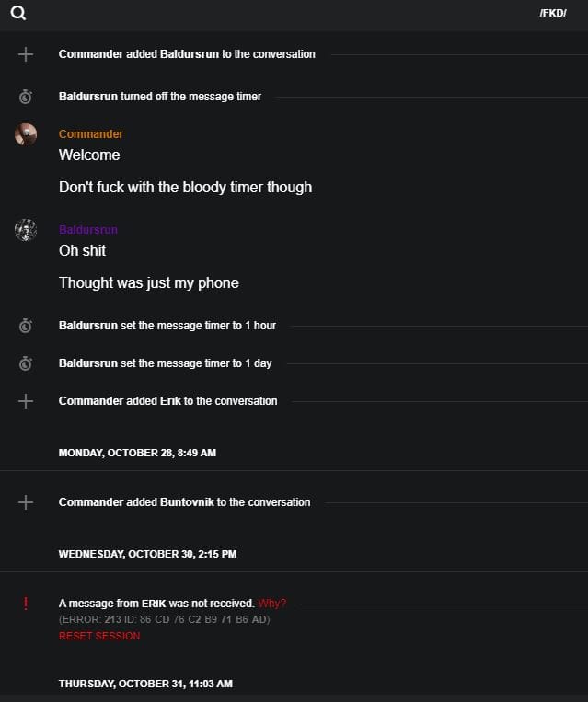This screenshot has height=702, width=588.
Task: Select the "Welcome" message
Action: click(x=89, y=155)
